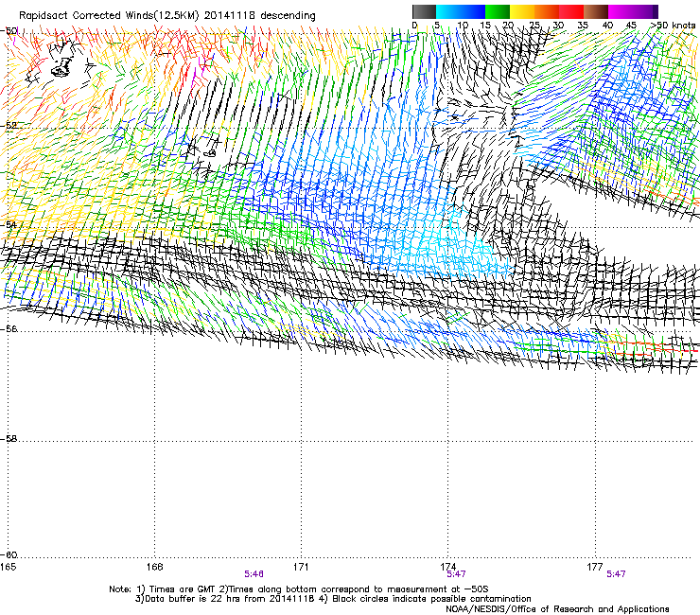The image size is (700, 615).
Task: Click the 165 longitude axis label
Action: click(x=8, y=567)
